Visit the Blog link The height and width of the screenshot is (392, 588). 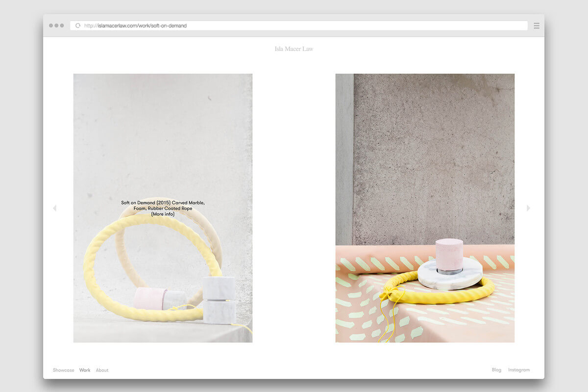(496, 370)
